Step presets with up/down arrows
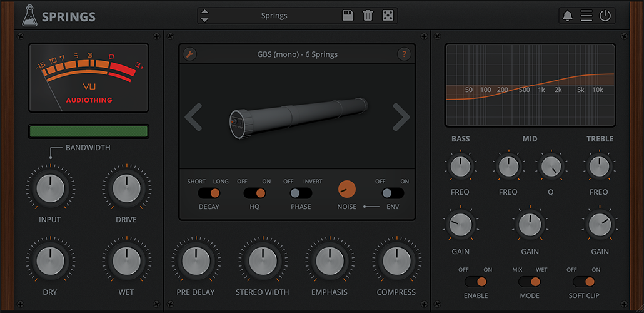 (204, 16)
